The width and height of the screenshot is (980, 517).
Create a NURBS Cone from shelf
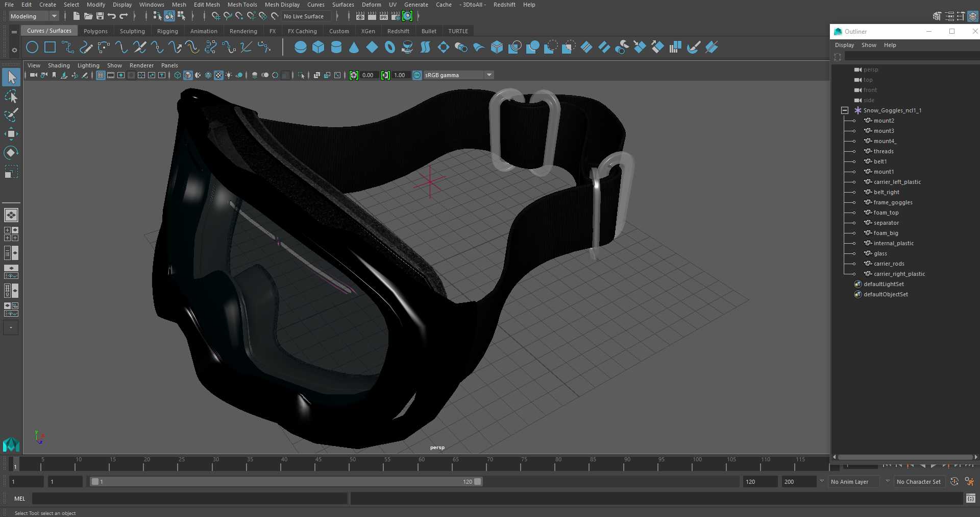(354, 48)
